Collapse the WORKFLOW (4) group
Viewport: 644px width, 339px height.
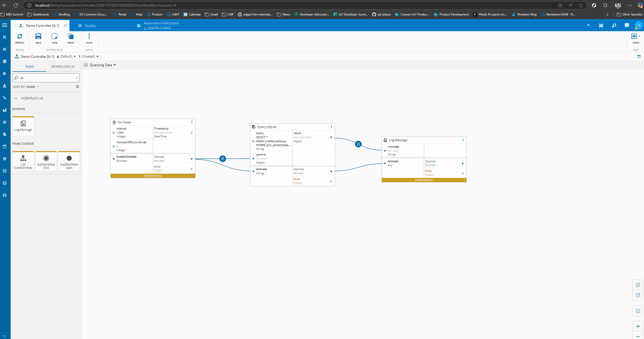point(16,98)
